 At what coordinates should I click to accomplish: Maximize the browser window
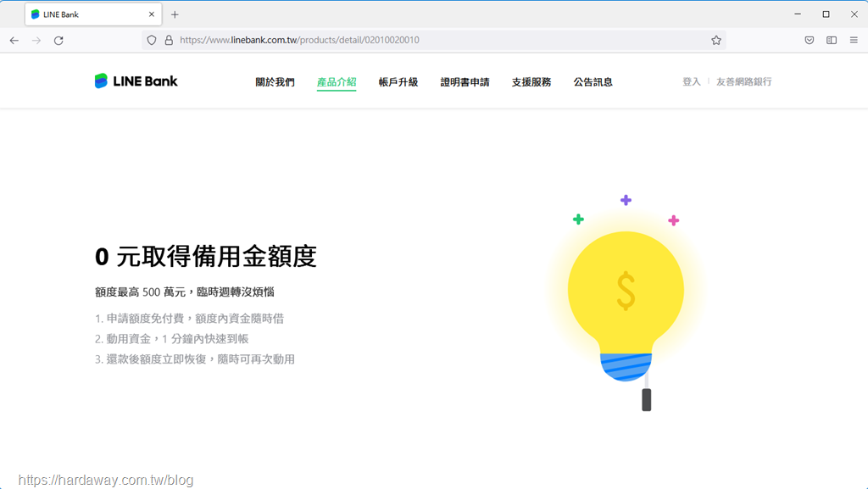tap(826, 14)
